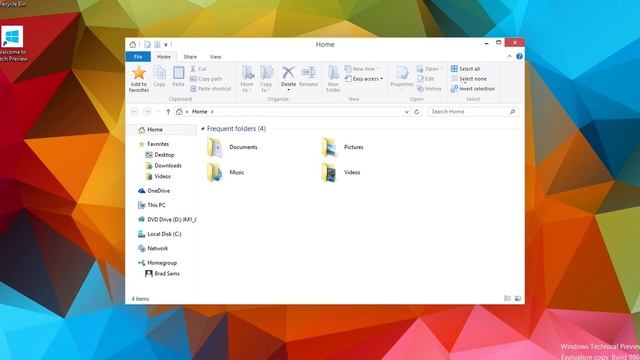
Task: Switch to details view icon in status bar
Action: pyautogui.click(x=507, y=298)
